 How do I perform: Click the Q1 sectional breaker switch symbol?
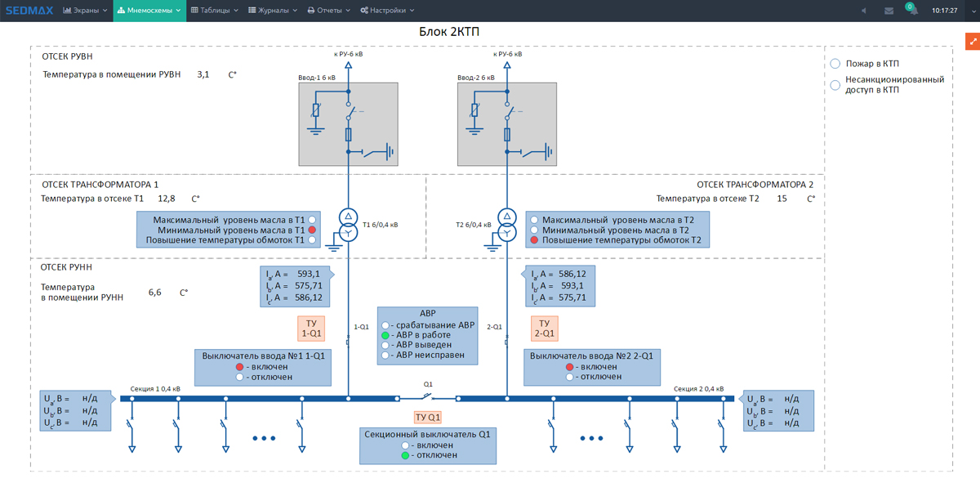tap(427, 397)
